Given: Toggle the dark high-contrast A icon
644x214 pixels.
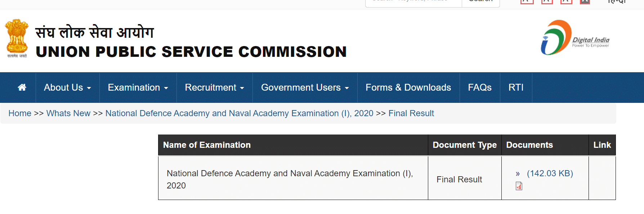Looking at the screenshot, I should [x=585, y=1].
